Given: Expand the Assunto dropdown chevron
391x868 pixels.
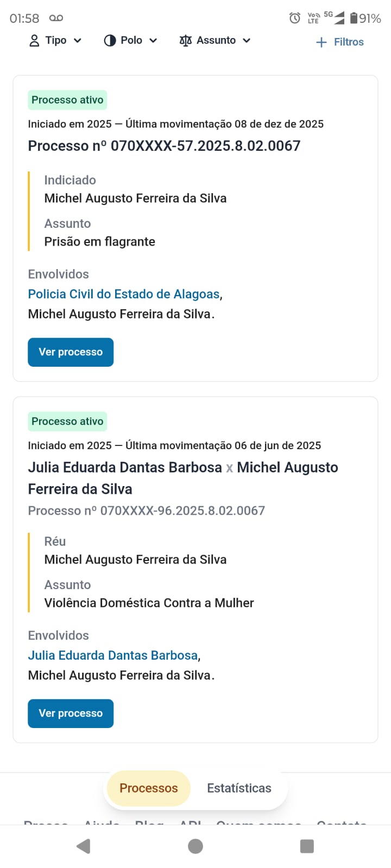Looking at the screenshot, I should coord(247,41).
